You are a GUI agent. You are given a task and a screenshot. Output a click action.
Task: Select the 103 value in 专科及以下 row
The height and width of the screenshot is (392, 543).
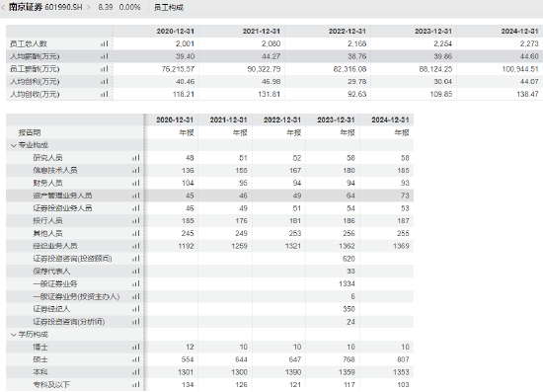pyautogui.click(x=403, y=385)
